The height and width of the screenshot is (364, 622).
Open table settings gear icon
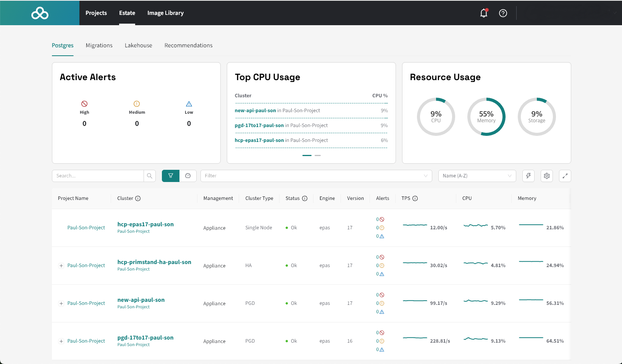[546, 176]
